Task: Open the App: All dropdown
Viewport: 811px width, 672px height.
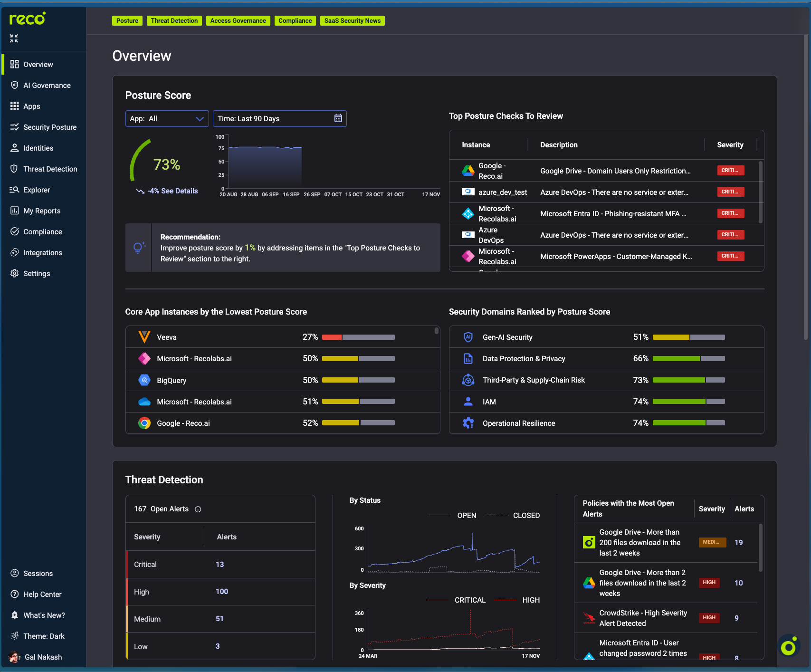Action: [x=167, y=119]
